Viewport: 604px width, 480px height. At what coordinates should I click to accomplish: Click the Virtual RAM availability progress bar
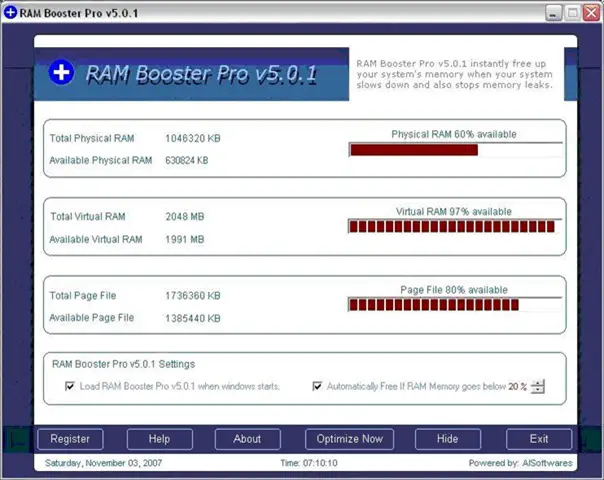[455, 227]
